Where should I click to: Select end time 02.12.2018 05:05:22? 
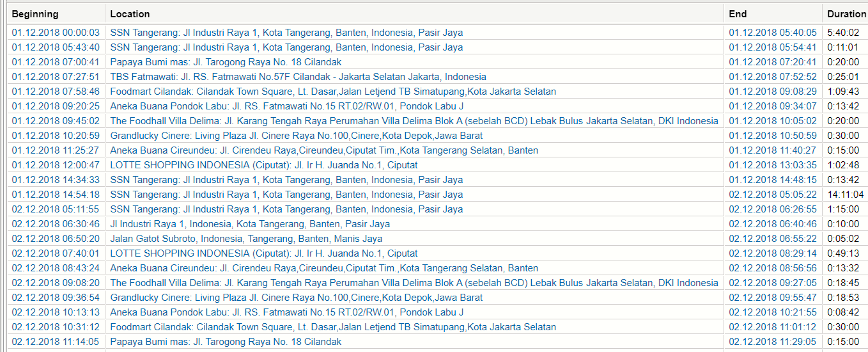(x=773, y=195)
